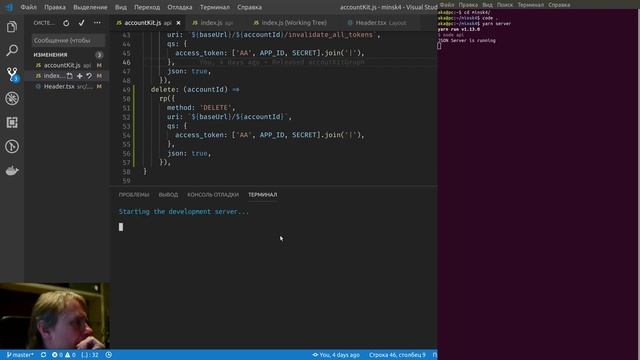Select index file row in changes list
Screen dimensions: 640x360
(67, 76)
